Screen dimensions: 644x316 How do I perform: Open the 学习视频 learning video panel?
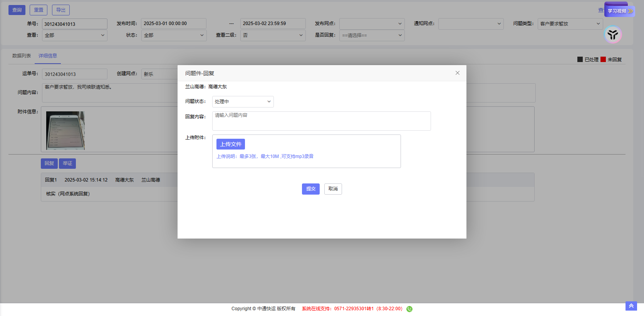619,11
